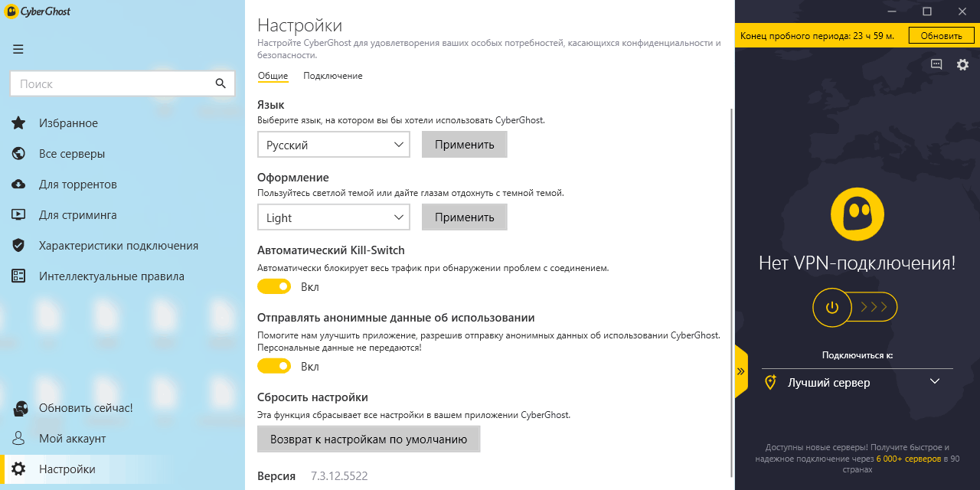Click the search magnifier icon
This screenshot has width=980, height=490.
click(x=220, y=83)
